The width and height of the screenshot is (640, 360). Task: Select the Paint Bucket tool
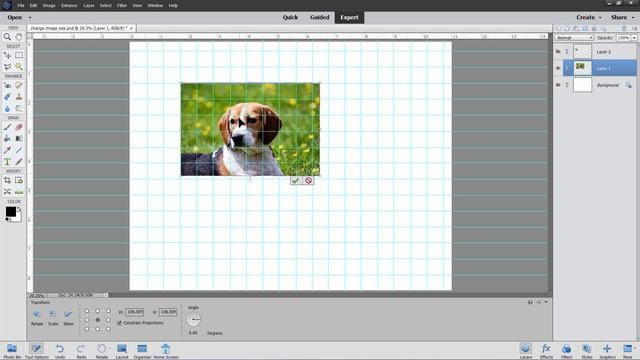7,138
